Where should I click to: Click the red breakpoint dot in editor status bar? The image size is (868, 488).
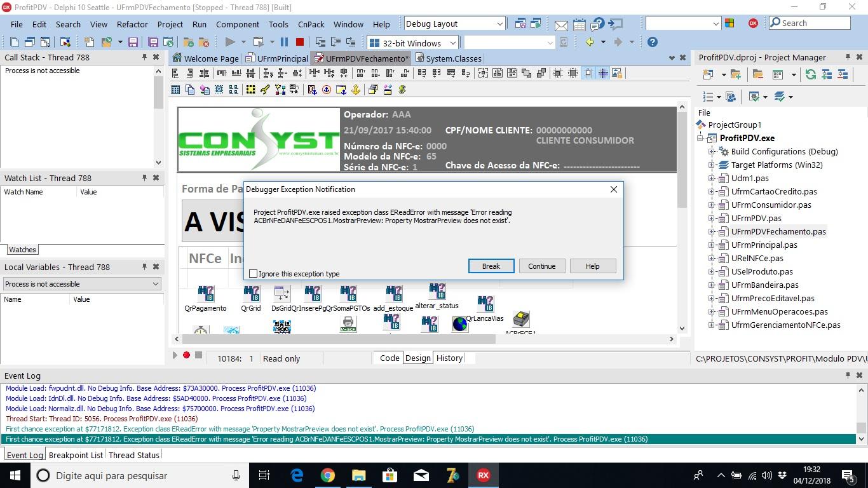pyautogui.click(x=186, y=355)
